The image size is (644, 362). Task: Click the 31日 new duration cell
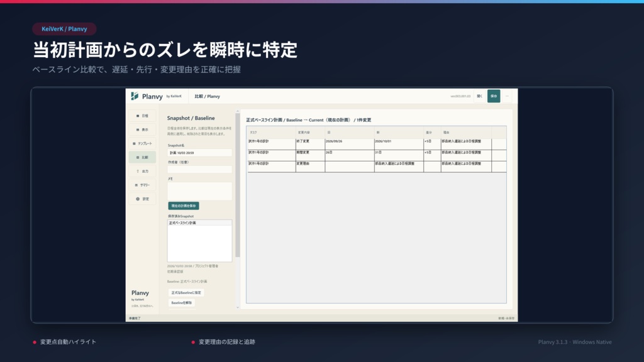(x=399, y=155)
